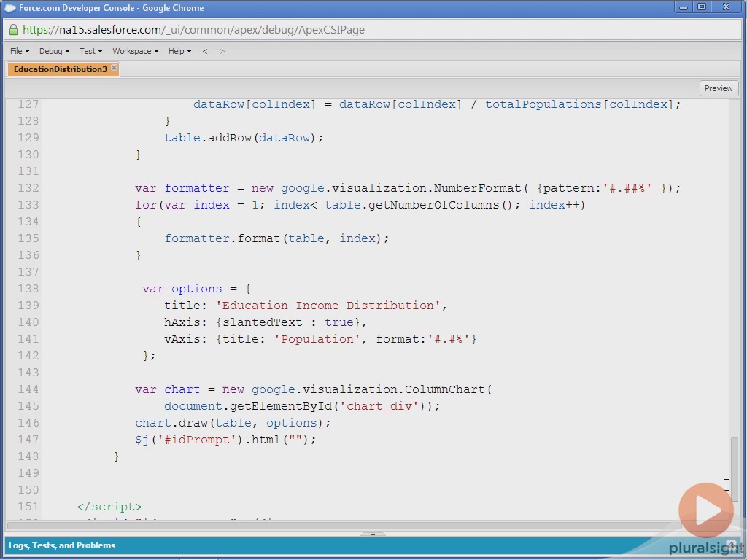Image resolution: width=747 pixels, height=560 pixels.
Task: Close the Developer Console window
Action: [x=726, y=7]
